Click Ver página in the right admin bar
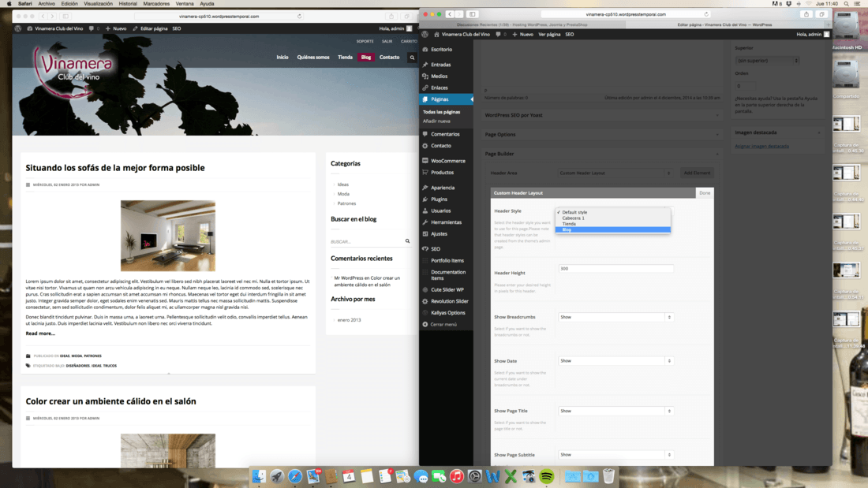 (x=549, y=35)
